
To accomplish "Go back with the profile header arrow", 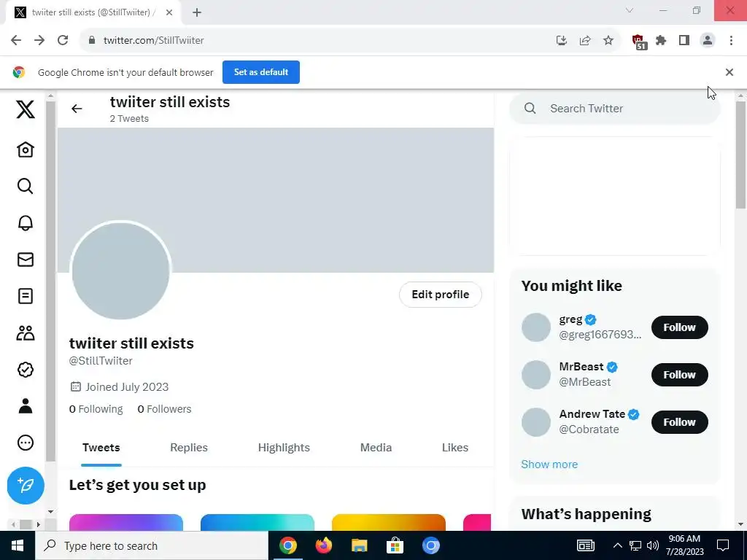I will (77, 109).
